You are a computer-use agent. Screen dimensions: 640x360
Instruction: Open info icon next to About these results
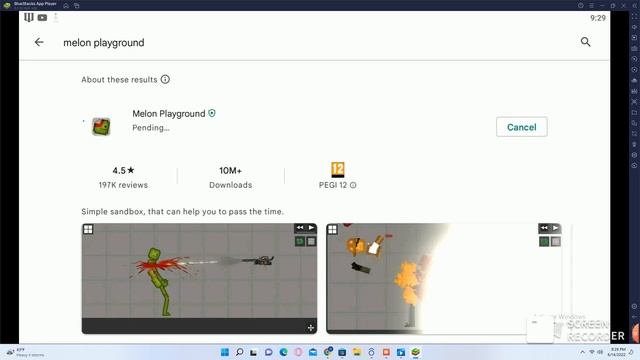(x=165, y=79)
